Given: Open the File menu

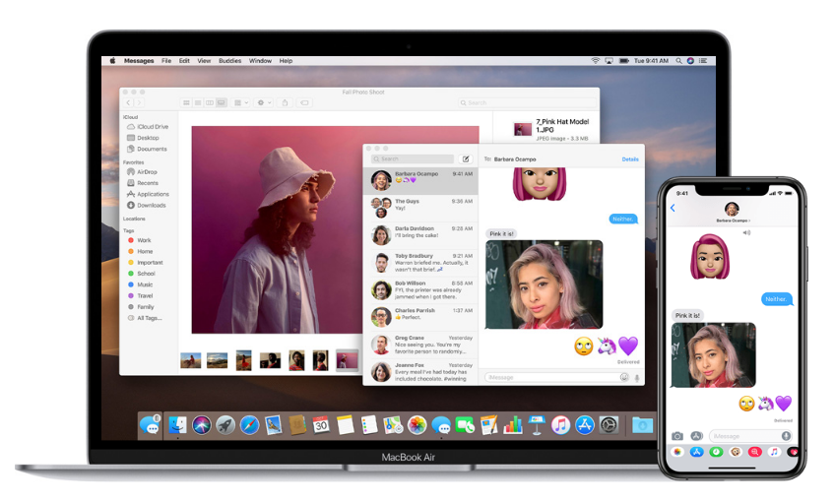Looking at the screenshot, I should click(x=166, y=61).
